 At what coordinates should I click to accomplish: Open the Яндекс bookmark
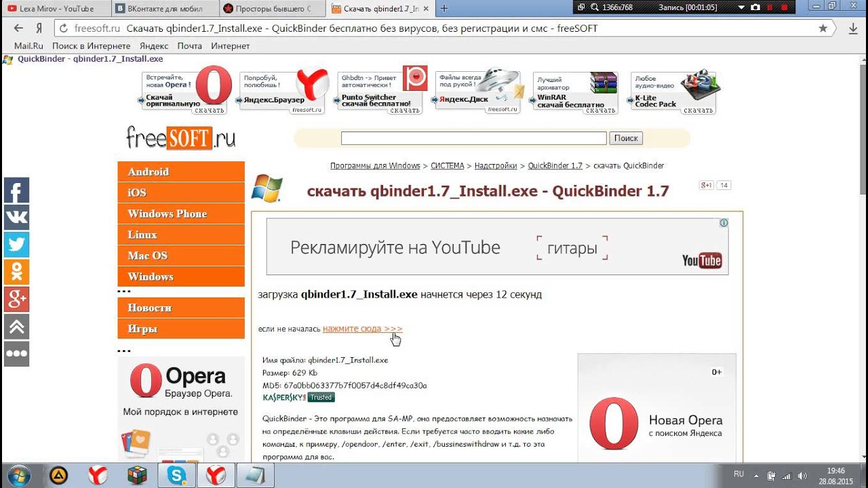pyautogui.click(x=154, y=46)
